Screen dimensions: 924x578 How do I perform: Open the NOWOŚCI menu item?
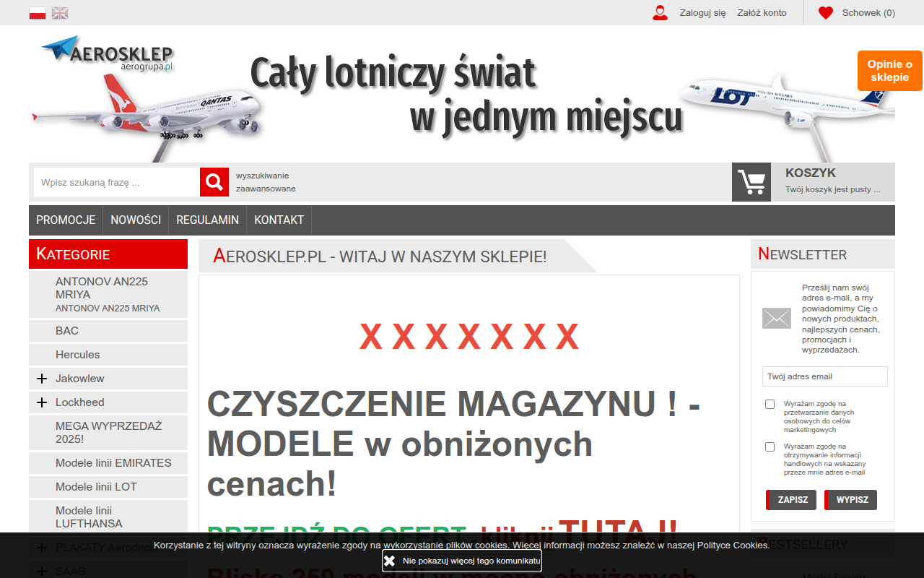click(136, 220)
